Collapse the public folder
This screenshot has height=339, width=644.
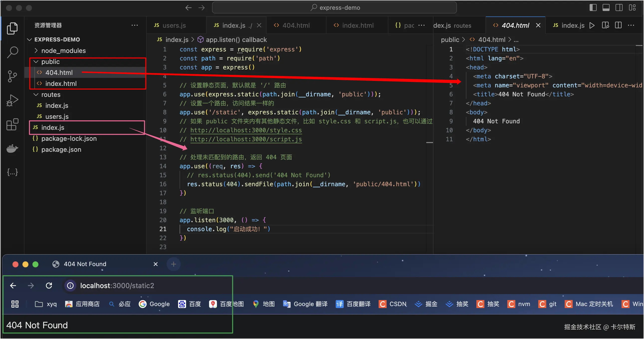click(x=50, y=62)
